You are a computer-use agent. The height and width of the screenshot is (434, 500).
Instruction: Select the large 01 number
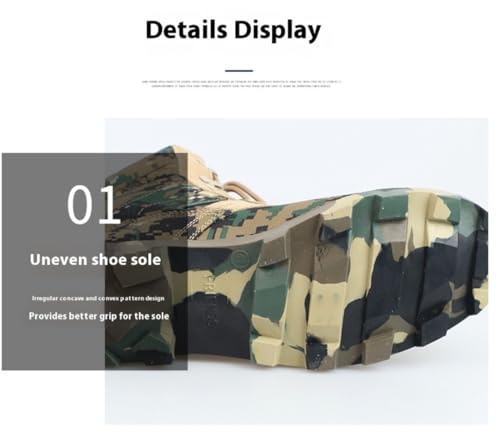tap(93, 204)
